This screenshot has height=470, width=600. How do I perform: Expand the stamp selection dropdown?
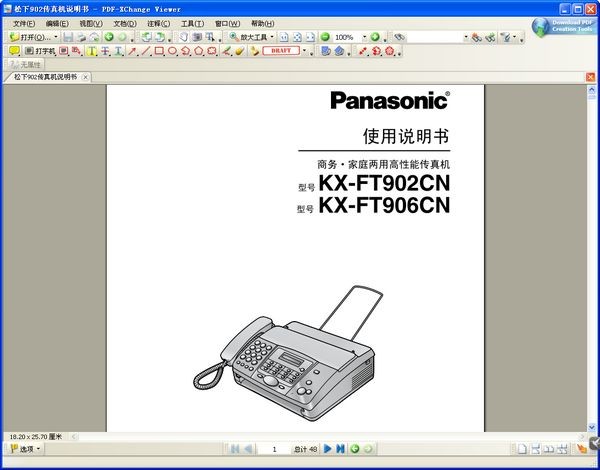click(304, 51)
